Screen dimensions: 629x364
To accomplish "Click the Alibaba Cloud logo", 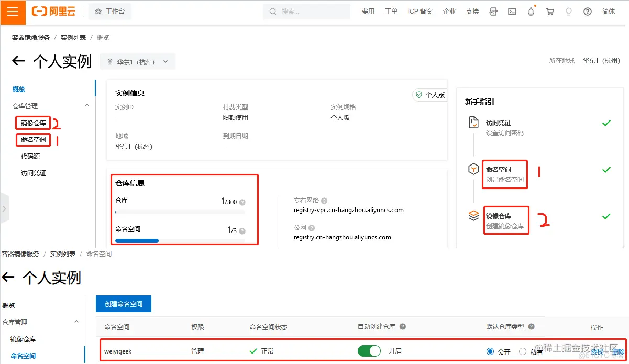I will (53, 11).
